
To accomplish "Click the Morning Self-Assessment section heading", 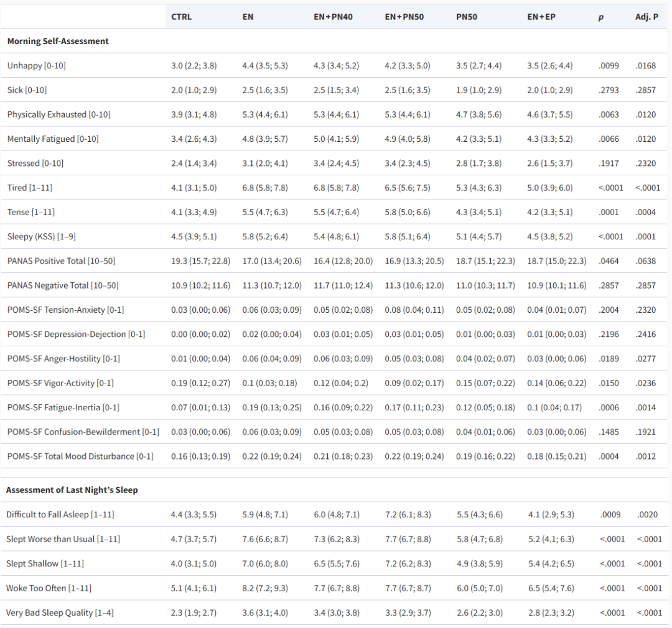I will pyautogui.click(x=58, y=41).
